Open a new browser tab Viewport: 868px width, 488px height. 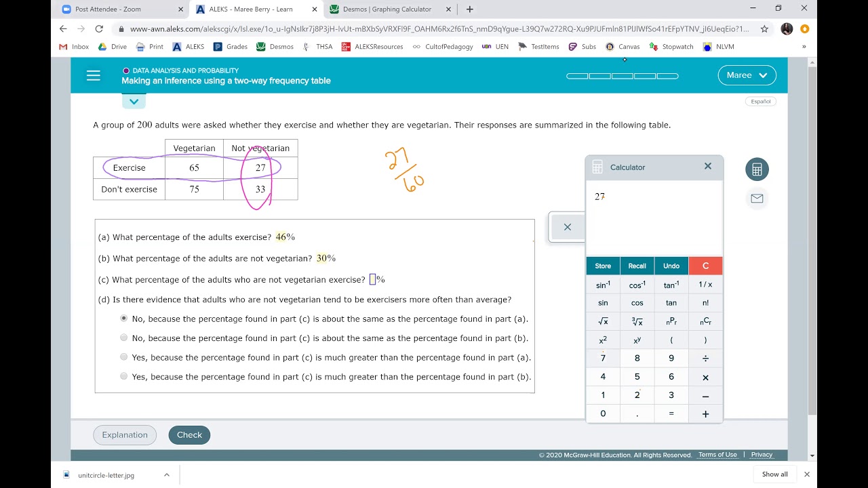pyautogui.click(x=470, y=9)
